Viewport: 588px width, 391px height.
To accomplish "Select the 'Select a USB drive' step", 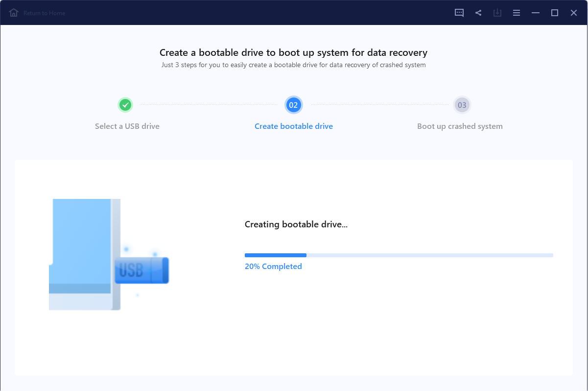I will click(127, 126).
